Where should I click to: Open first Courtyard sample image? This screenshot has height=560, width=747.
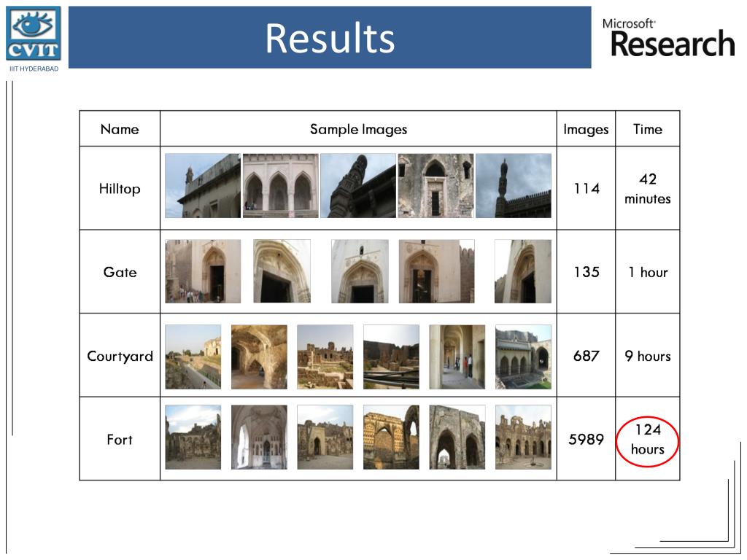coord(193,357)
